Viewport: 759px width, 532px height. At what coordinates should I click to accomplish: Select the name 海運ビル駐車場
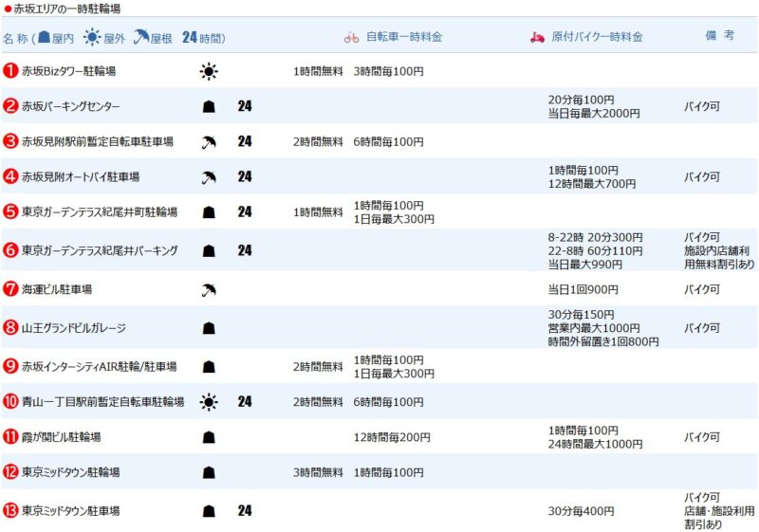click(x=57, y=289)
